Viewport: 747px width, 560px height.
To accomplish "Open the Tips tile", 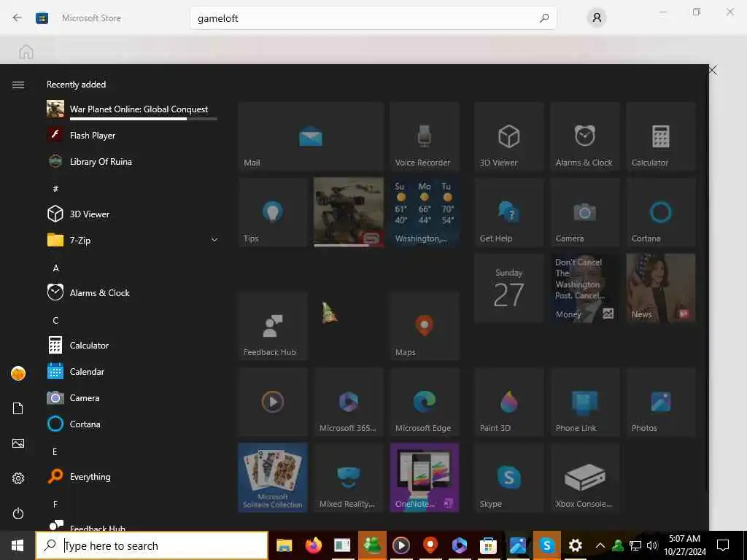I will [x=273, y=212].
